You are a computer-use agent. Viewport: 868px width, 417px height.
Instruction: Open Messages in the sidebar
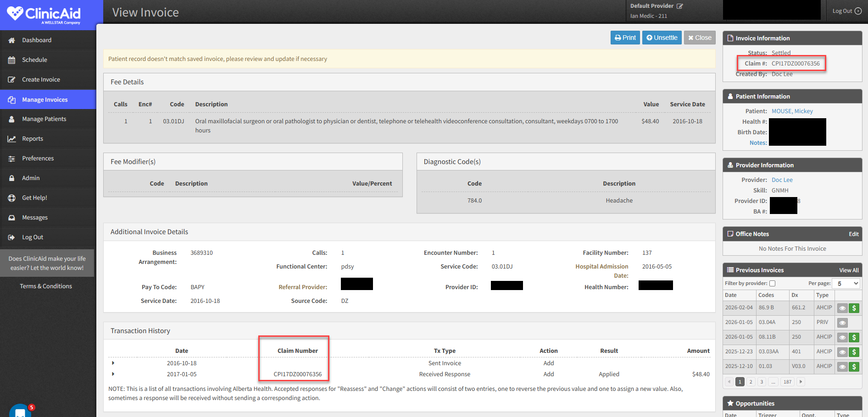click(48, 218)
